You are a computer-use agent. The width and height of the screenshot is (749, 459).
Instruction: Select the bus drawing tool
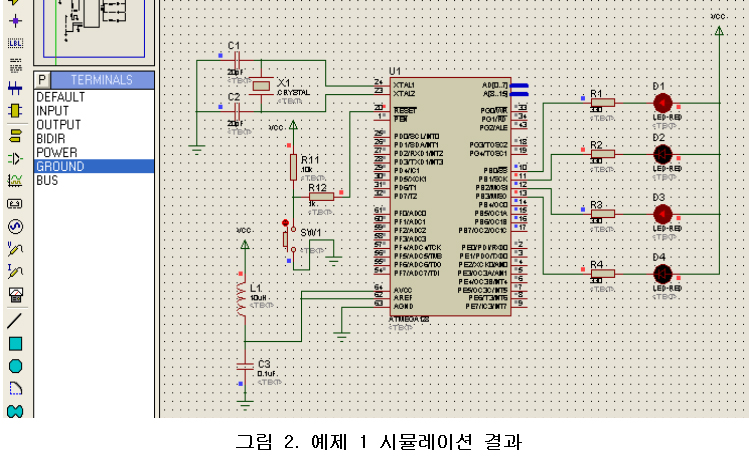pyautogui.click(x=15, y=88)
